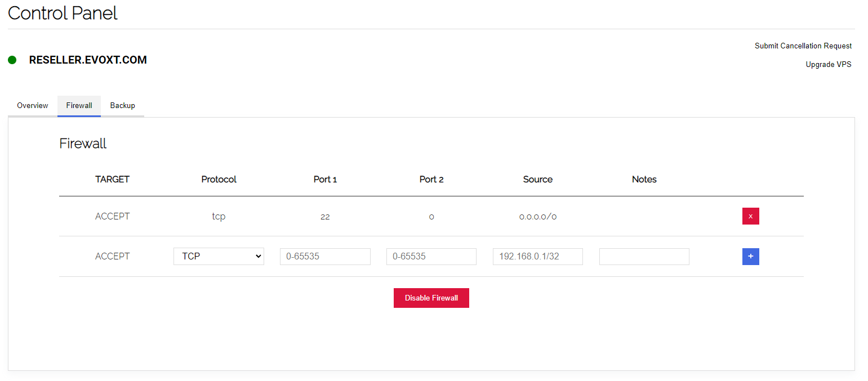The height and width of the screenshot is (381, 868).
Task: Click the Source IP input field
Action: (538, 257)
